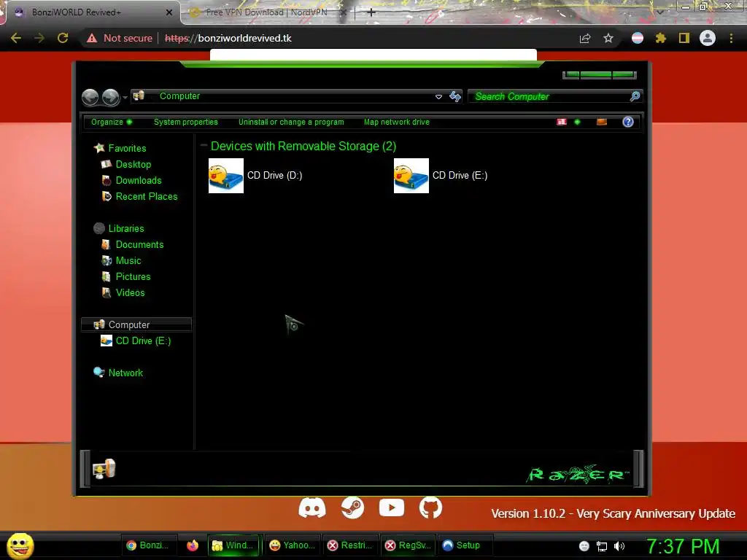Image resolution: width=747 pixels, height=560 pixels.
Task: Click the Not secure warning indicator
Action: [120, 38]
